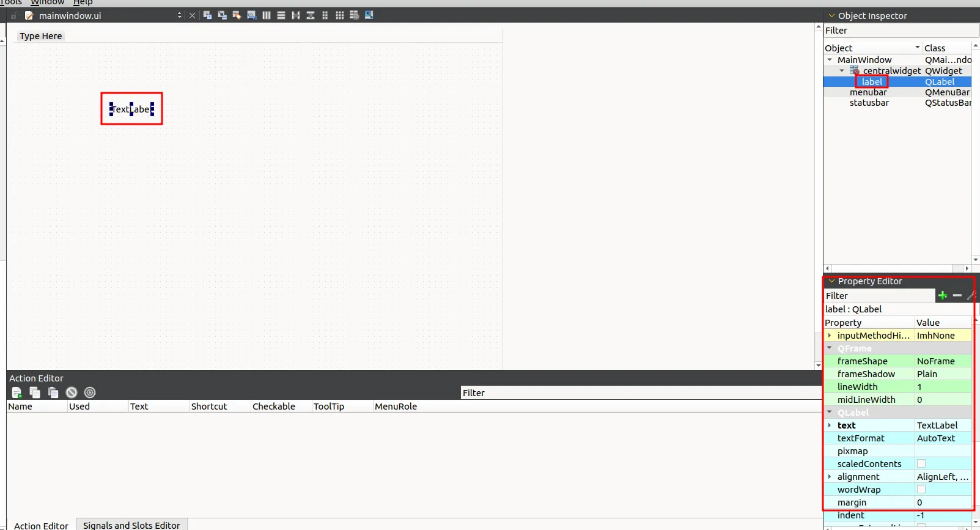The width and height of the screenshot is (980, 530).
Task: Toggle the wordWrap checkbox
Action: pyautogui.click(x=921, y=490)
